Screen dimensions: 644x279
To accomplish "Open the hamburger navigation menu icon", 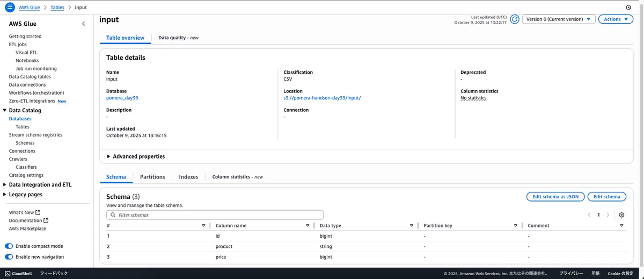I will point(10,8).
